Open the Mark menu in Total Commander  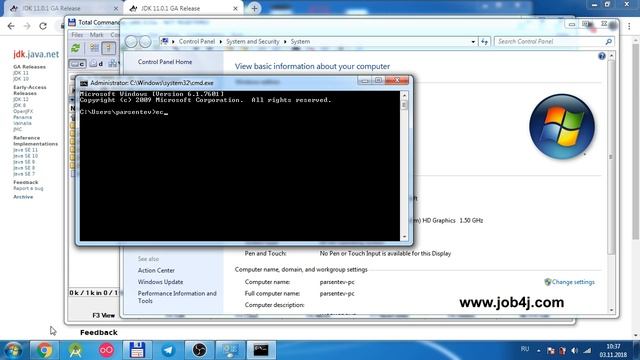coord(96,35)
